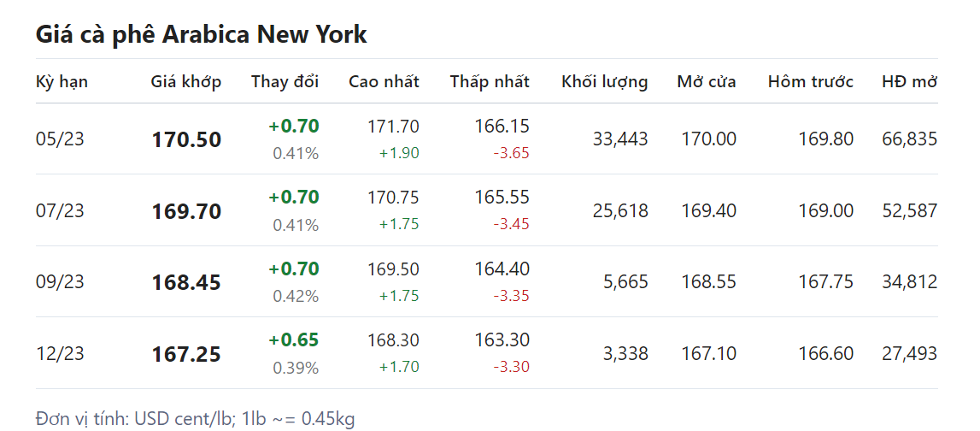The image size is (980, 431).
Task: Click the Kỳ hạn column header
Action: [x=62, y=82]
